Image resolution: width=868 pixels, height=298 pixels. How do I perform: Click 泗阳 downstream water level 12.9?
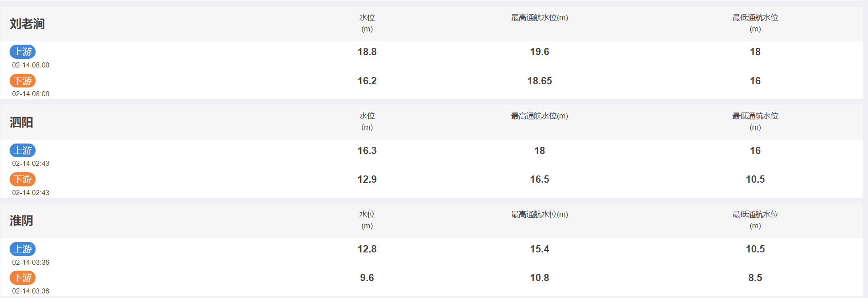coord(367,180)
